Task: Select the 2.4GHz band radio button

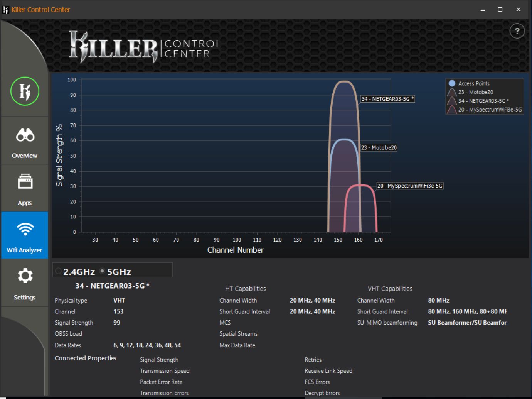Action: tap(58, 271)
